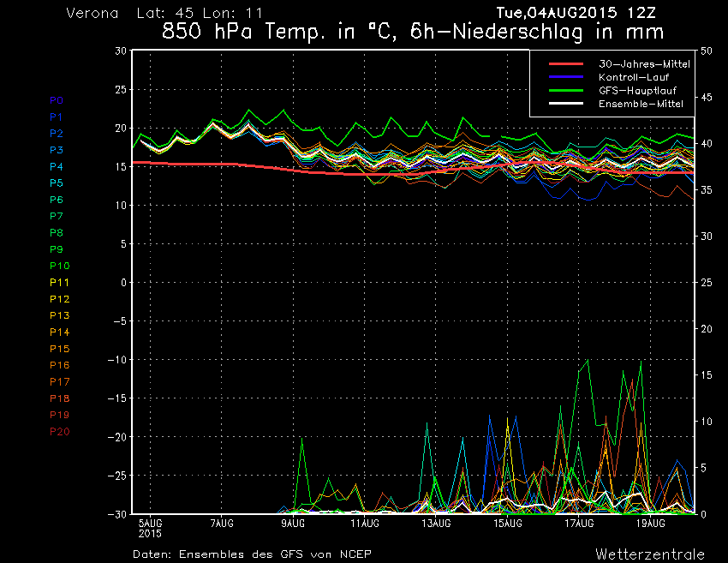
Task: Click the P1 ensemble member label
Action: tap(56, 117)
